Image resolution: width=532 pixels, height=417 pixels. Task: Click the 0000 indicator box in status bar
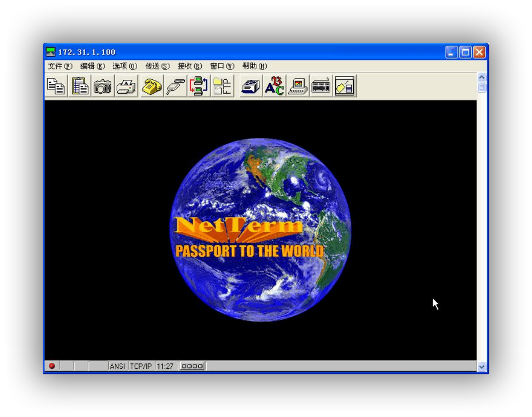[x=192, y=366]
